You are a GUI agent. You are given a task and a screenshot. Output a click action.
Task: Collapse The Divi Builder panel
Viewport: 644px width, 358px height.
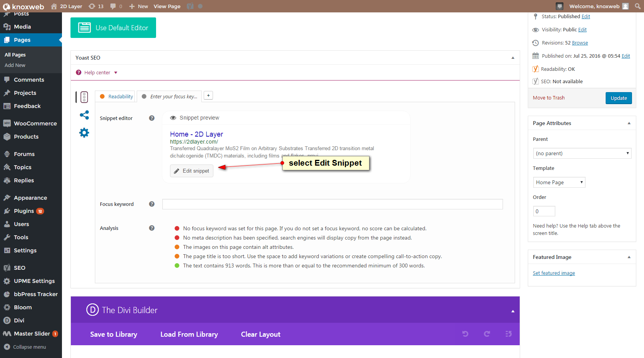click(x=513, y=311)
